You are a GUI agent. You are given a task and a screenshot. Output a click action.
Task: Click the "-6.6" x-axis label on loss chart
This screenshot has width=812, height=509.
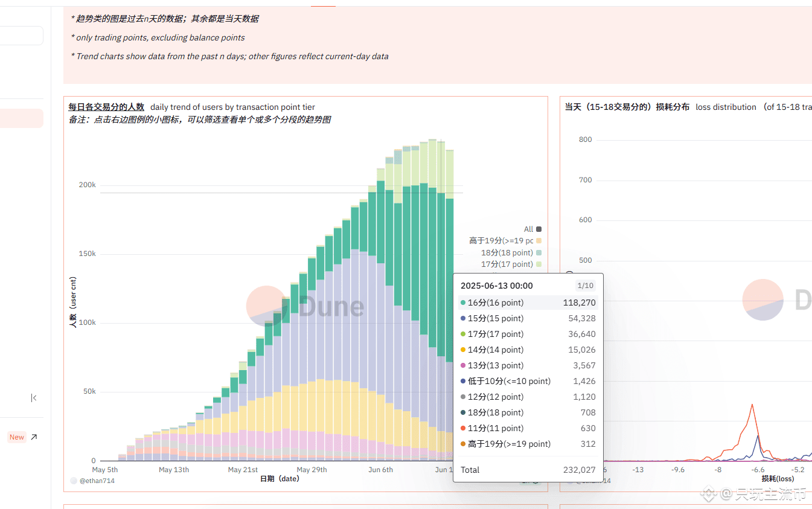coord(758,470)
